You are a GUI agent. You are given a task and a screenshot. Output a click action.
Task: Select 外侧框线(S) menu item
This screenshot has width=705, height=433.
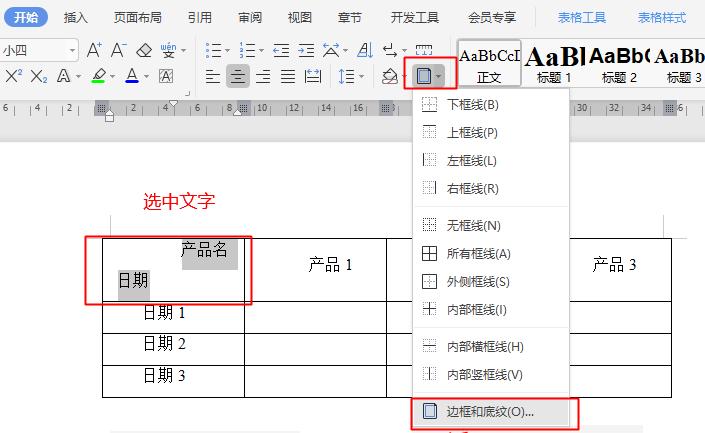tap(491, 281)
